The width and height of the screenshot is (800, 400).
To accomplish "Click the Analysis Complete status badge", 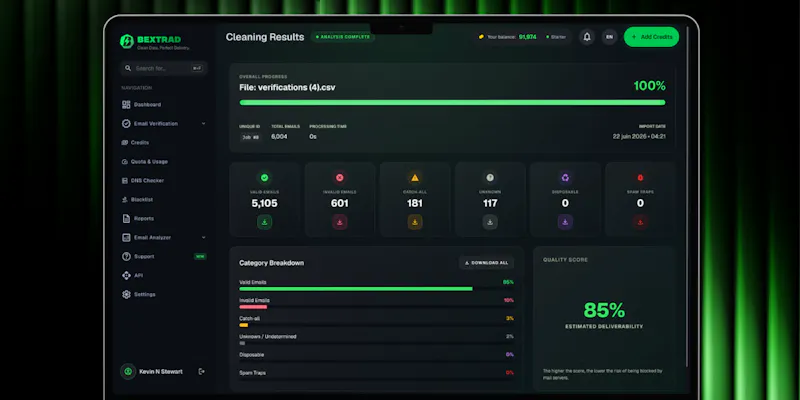I will (x=342, y=37).
